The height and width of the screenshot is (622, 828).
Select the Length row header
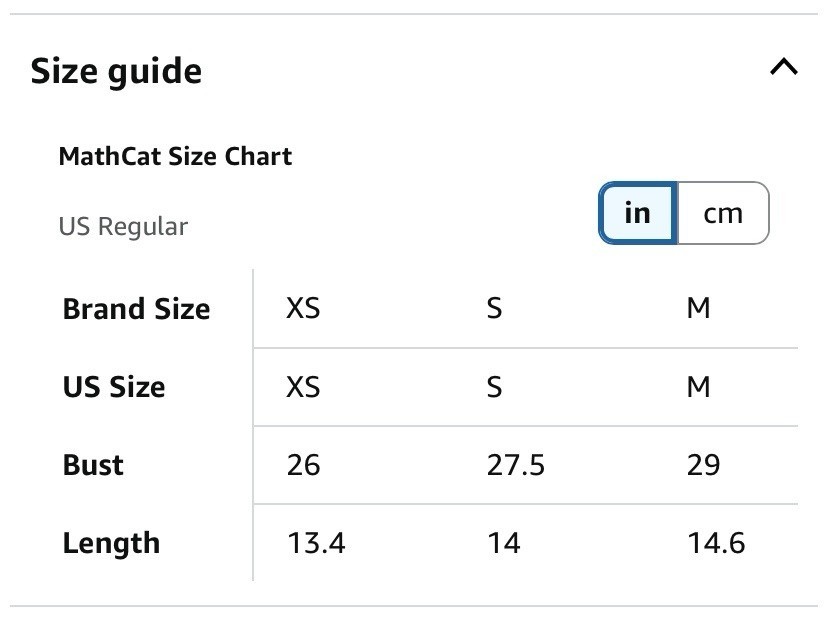click(x=111, y=543)
